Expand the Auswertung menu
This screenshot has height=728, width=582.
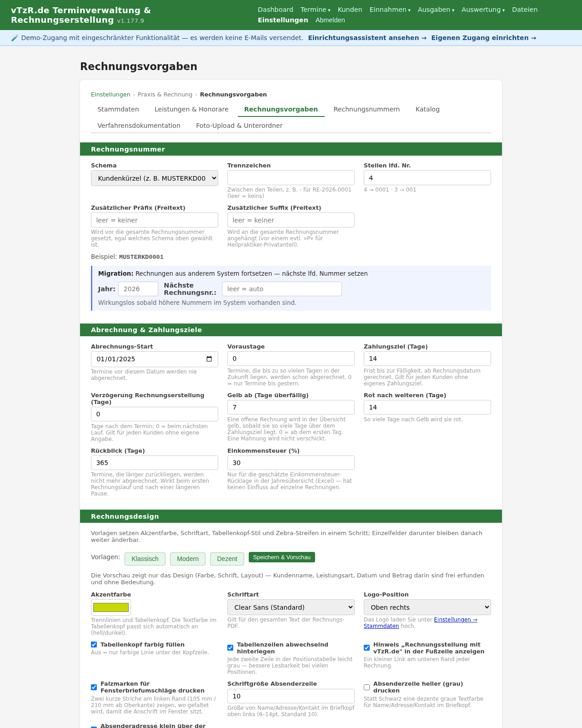pyautogui.click(x=483, y=10)
